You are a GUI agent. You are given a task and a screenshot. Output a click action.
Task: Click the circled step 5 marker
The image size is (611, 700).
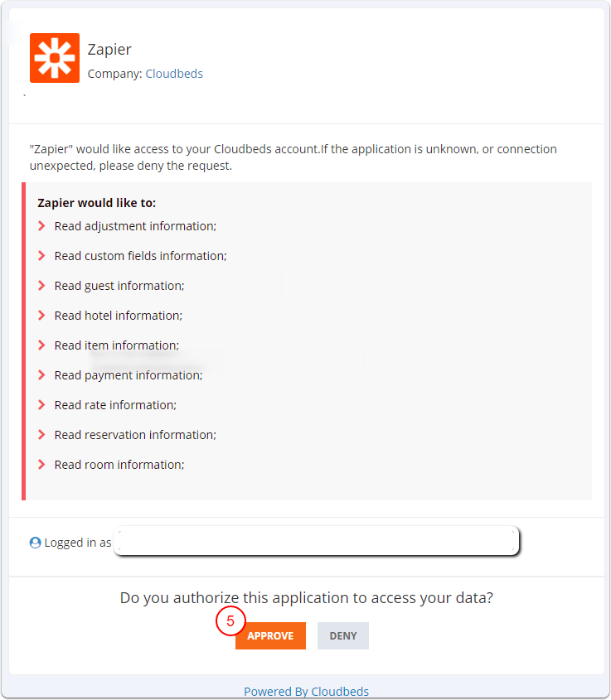click(x=232, y=620)
